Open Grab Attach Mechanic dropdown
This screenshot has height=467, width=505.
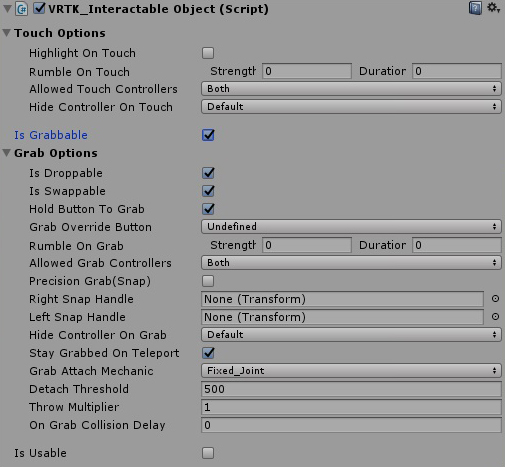click(351, 371)
